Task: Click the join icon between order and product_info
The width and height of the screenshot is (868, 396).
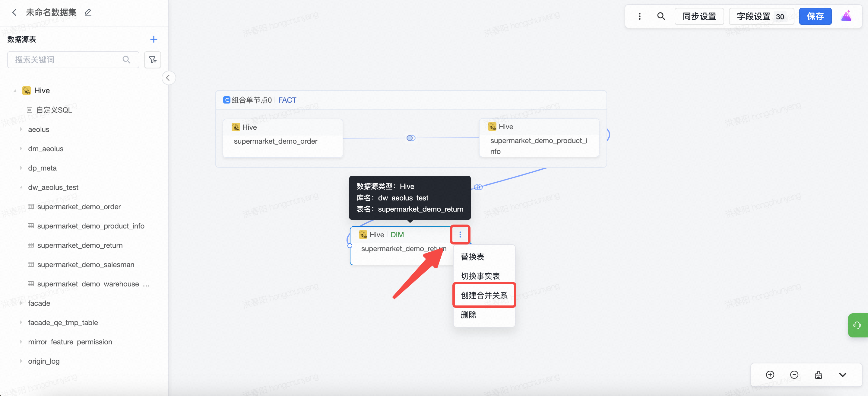Action: point(411,138)
